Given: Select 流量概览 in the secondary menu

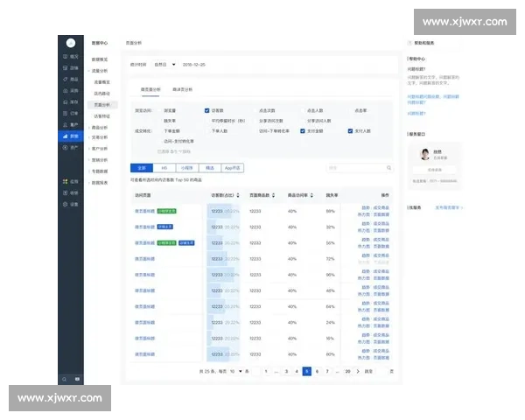Looking at the screenshot, I should coord(102,82).
